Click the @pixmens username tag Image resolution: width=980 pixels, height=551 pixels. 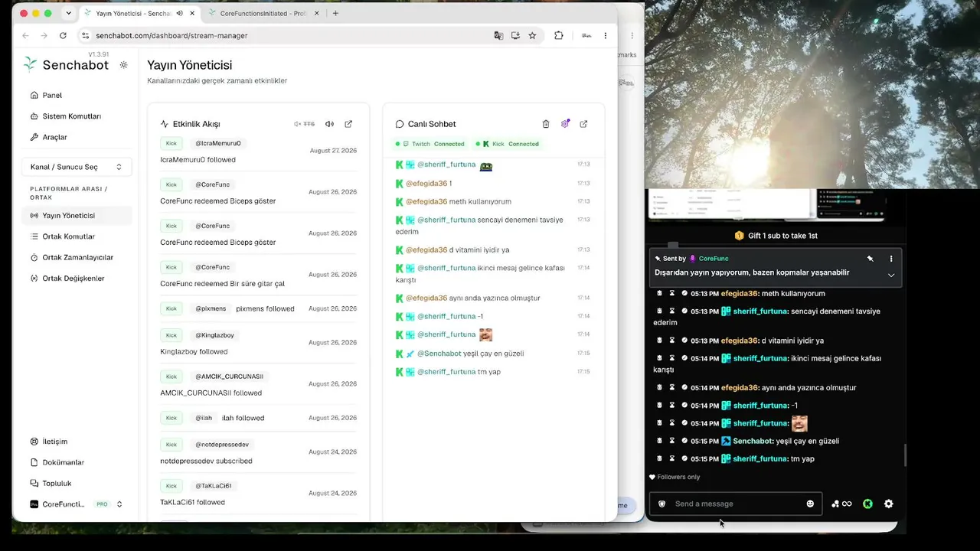coord(211,308)
